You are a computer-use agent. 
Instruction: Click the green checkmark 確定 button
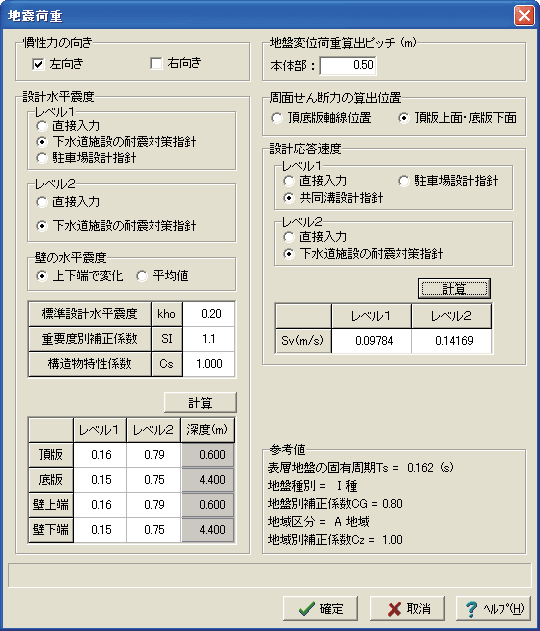tap(320, 608)
